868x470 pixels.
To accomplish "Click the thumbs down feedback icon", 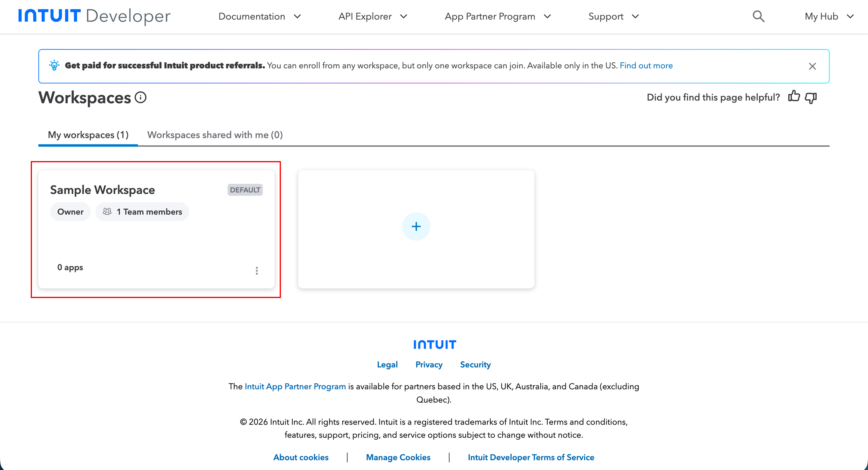I will (810, 98).
